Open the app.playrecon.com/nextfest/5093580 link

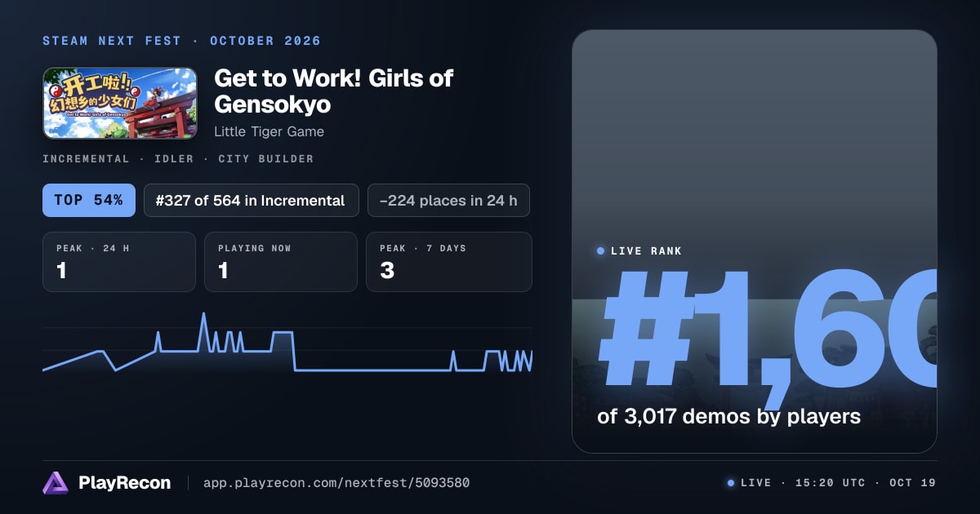pos(336,483)
